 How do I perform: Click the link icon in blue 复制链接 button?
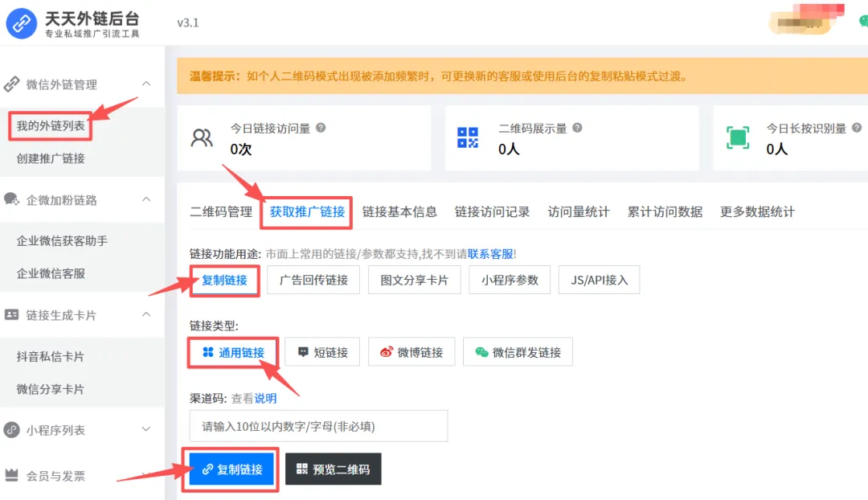207,469
